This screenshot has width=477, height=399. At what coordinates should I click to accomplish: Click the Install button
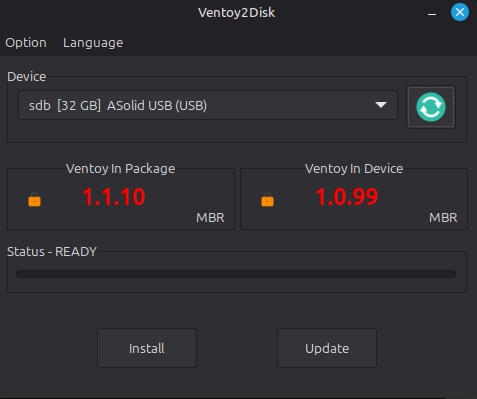pos(147,348)
